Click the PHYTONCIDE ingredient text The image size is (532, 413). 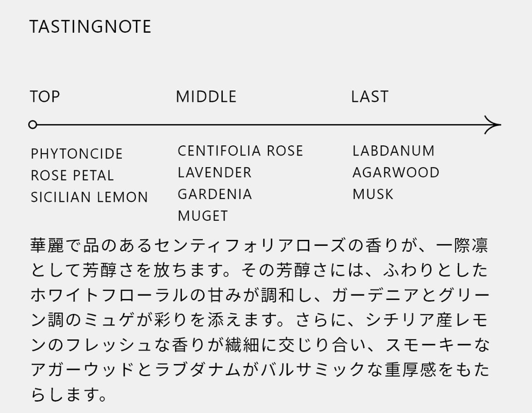click(77, 154)
